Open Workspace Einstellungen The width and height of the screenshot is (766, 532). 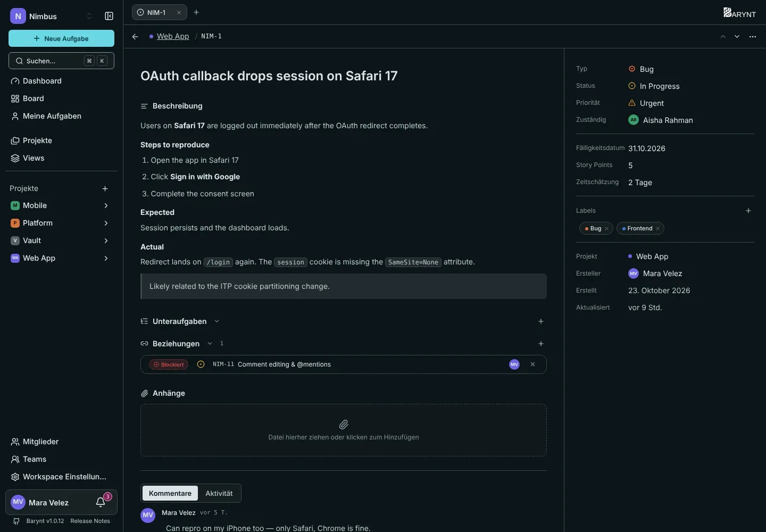[x=61, y=477]
